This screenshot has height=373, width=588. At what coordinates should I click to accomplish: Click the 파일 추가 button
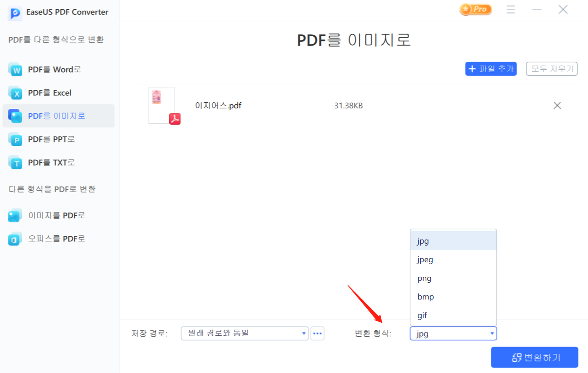491,68
